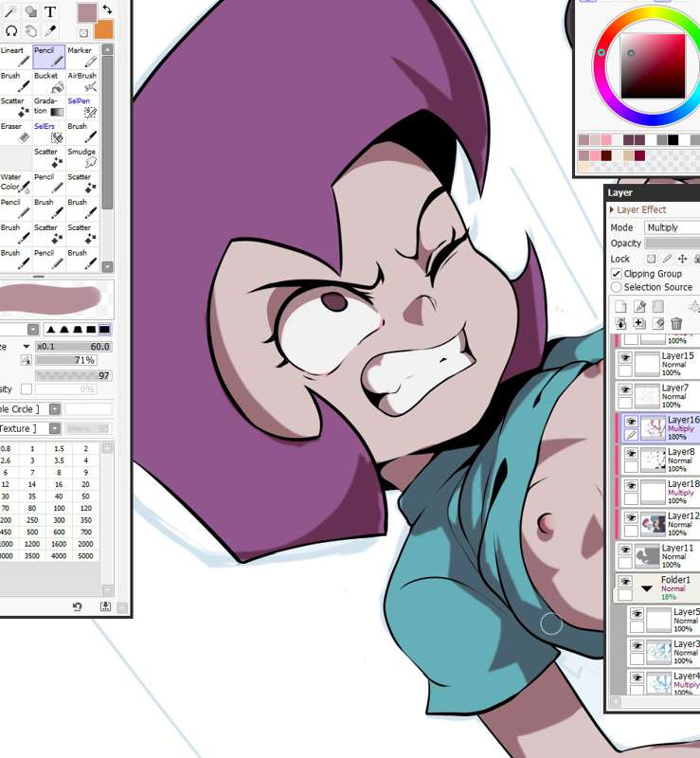Create a new Linework layer
700x758 pixels.
(x=639, y=306)
